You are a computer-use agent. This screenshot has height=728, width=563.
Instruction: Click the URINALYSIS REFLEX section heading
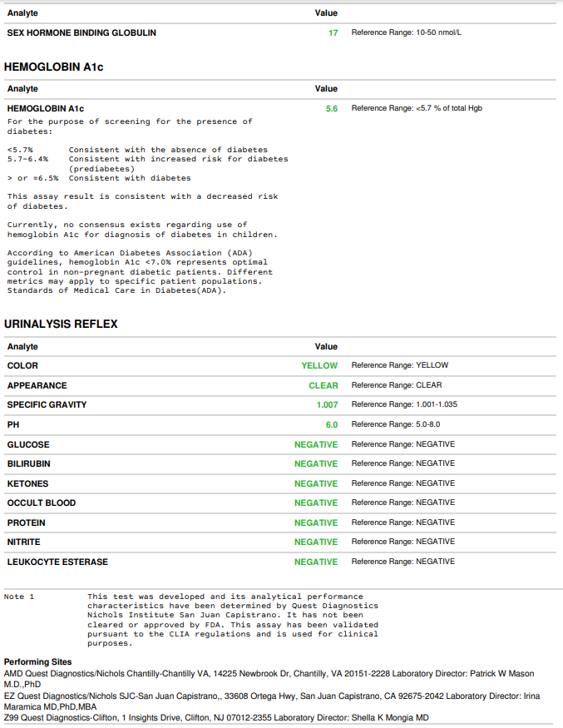[x=61, y=324]
